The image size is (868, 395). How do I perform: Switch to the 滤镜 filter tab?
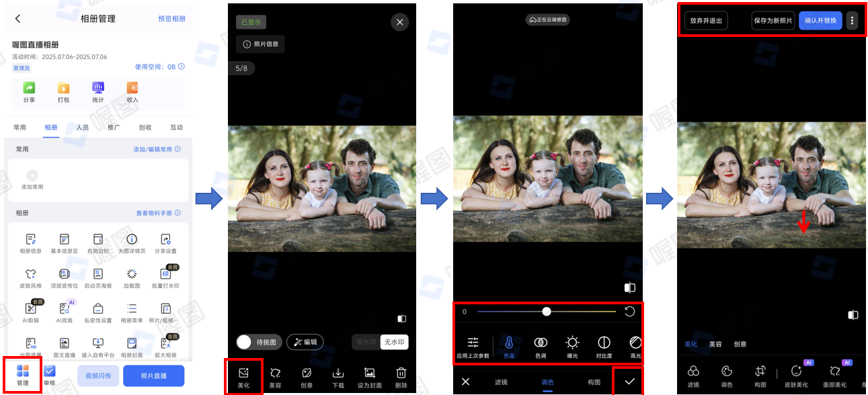pos(501,382)
